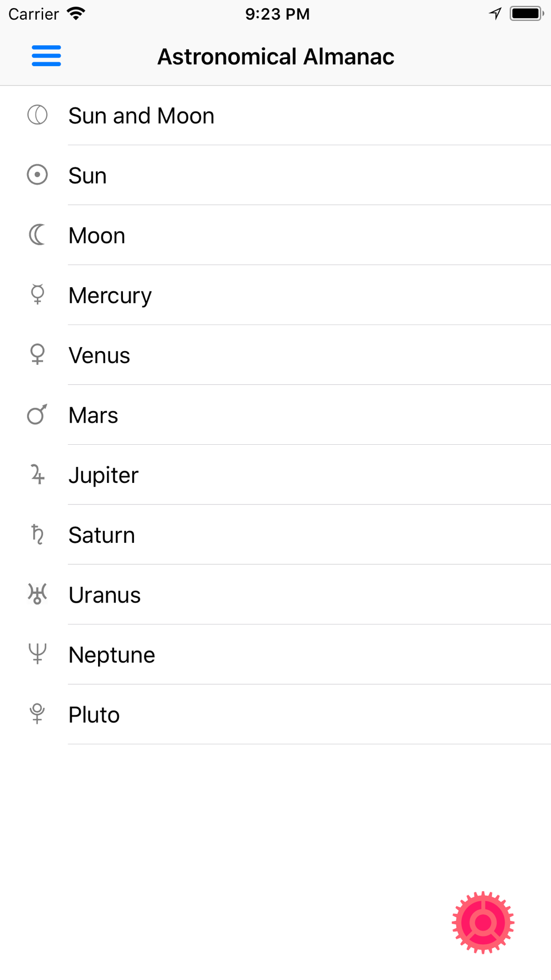Tap the Sun circle-dot symbol
The image size is (551, 980).
(37, 175)
